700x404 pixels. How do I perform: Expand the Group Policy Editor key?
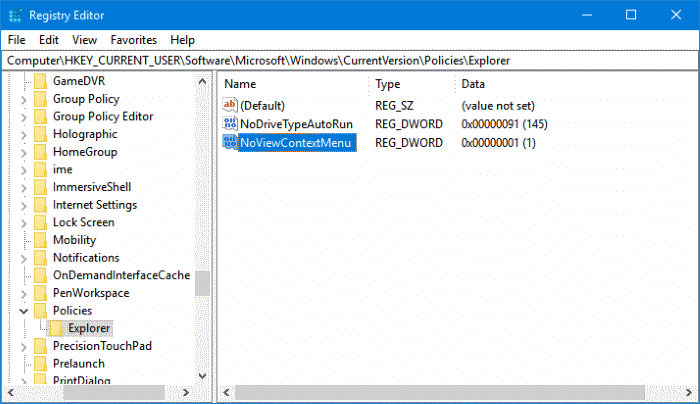click(24, 117)
